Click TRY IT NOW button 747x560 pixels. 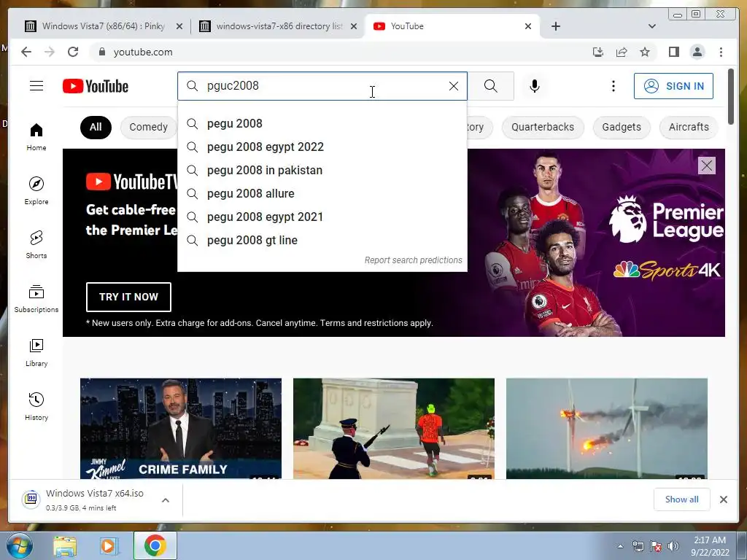click(x=128, y=297)
